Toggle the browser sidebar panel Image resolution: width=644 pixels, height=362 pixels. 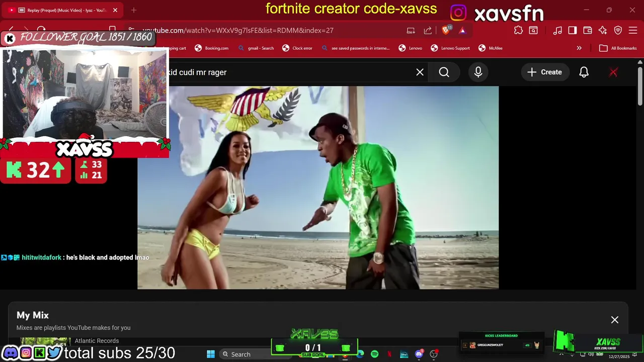573,30
